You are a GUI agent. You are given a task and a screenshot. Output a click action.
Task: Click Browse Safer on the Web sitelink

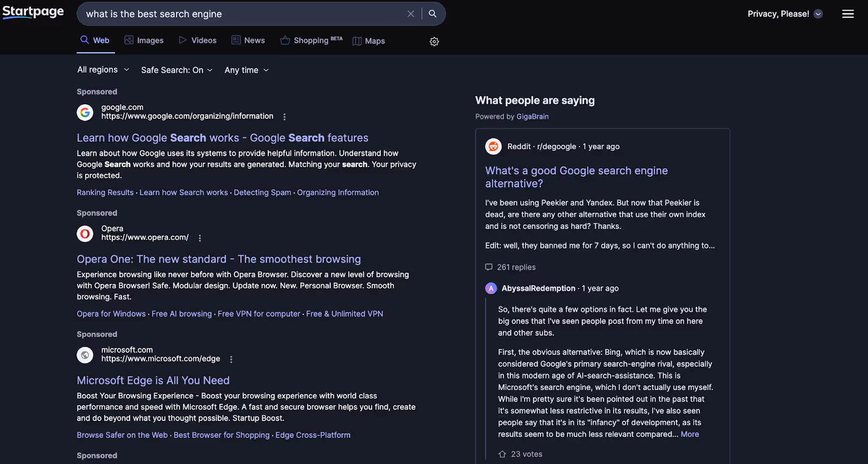(x=122, y=435)
